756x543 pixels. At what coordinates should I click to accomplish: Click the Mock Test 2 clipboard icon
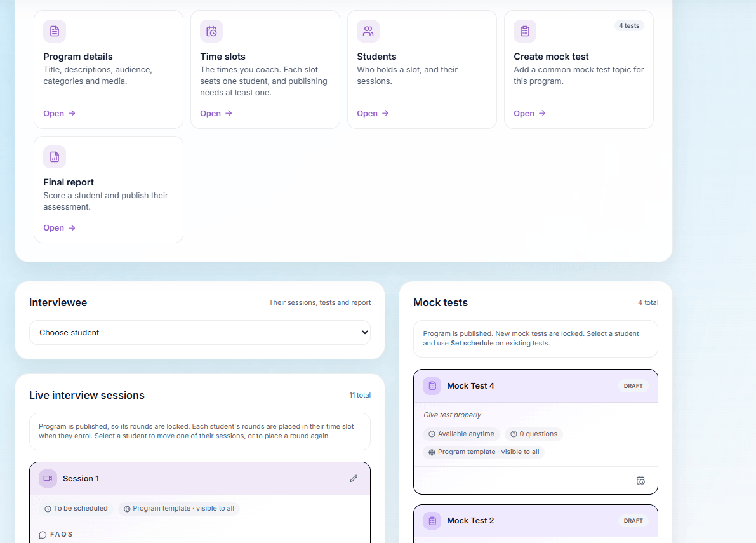point(432,521)
